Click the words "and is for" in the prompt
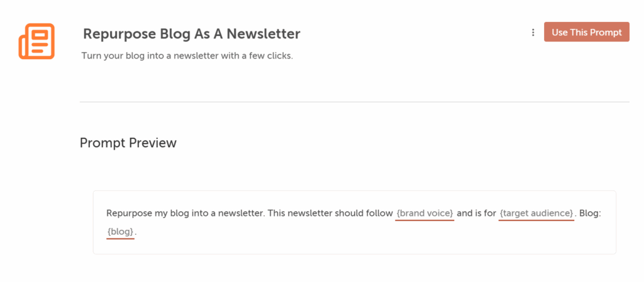 point(477,213)
